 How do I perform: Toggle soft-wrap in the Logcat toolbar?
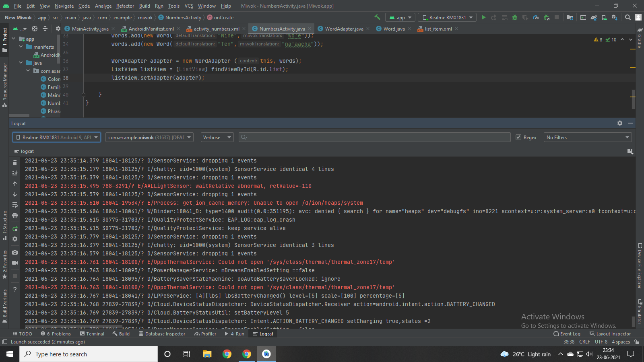(14, 205)
